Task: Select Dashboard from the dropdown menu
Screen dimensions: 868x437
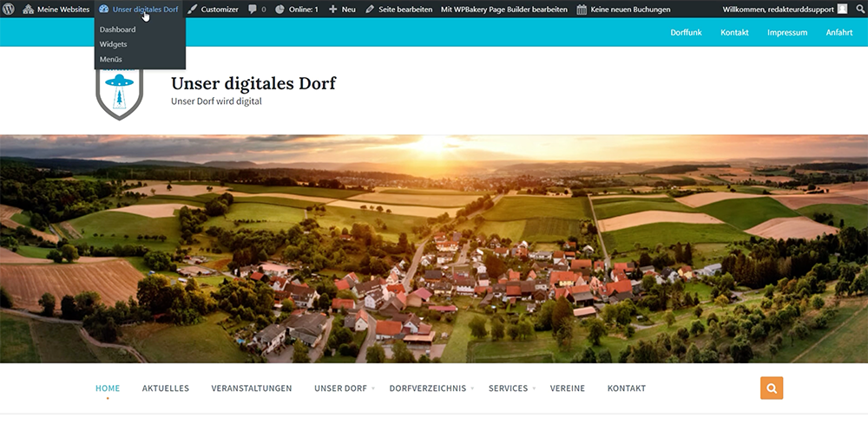Action: 117,29
